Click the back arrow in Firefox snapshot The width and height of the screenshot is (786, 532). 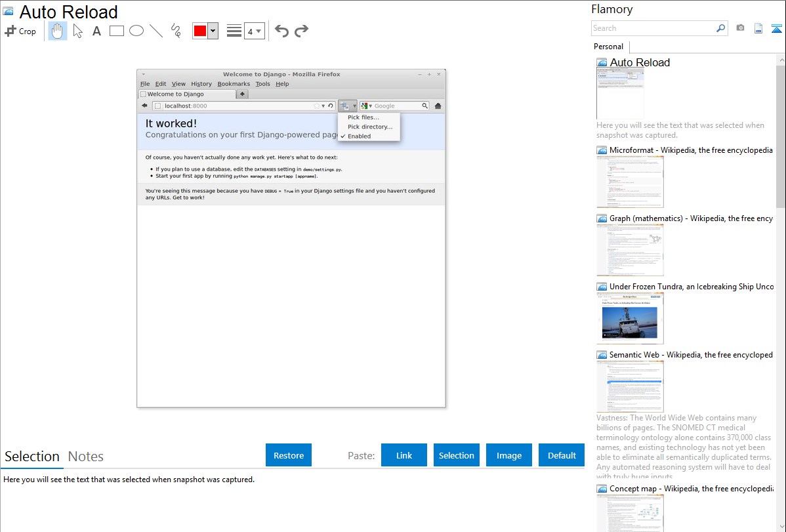tap(144, 106)
